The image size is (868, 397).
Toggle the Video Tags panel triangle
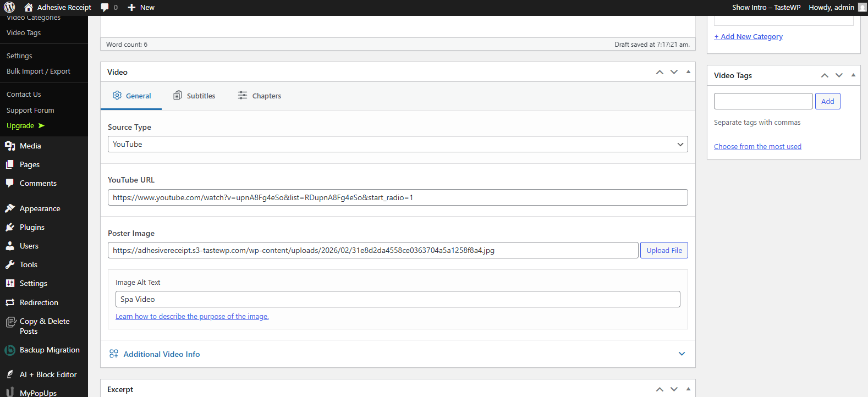[x=853, y=75]
